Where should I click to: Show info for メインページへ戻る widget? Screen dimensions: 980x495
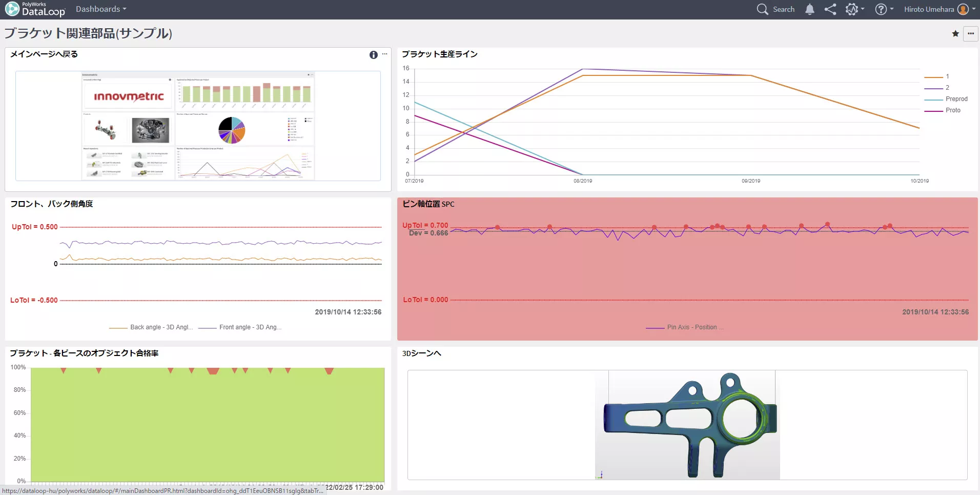pos(373,55)
